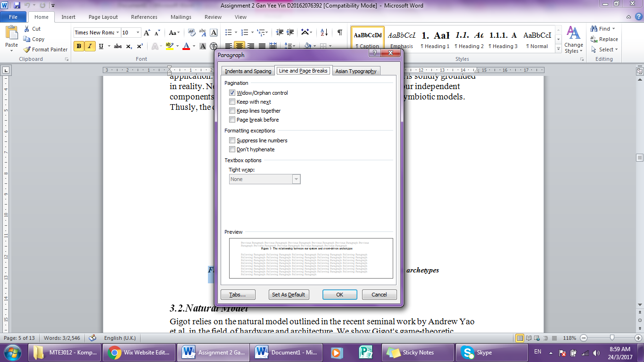Click Decrease Indent icon
This screenshot has height=362, width=644.
pos(280,33)
